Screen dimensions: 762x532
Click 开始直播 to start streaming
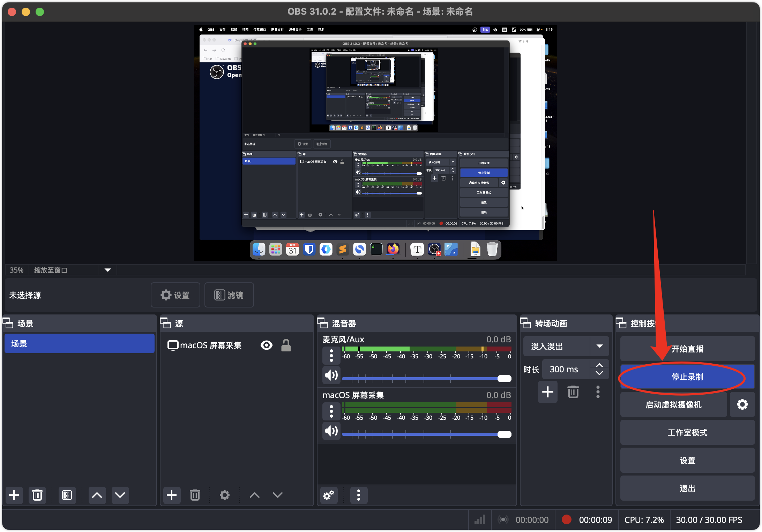click(x=687, y=349)
